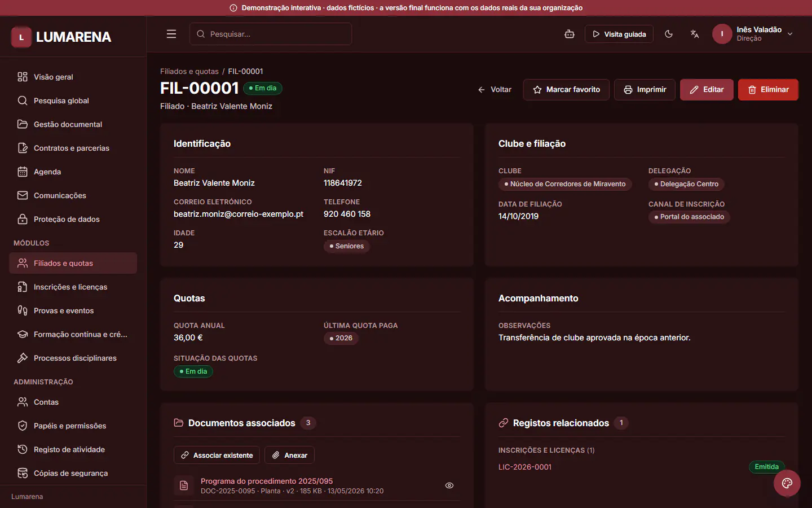Click the Contas users icon
This screenshot has width=812, height=508.
[x=23, y=402]
